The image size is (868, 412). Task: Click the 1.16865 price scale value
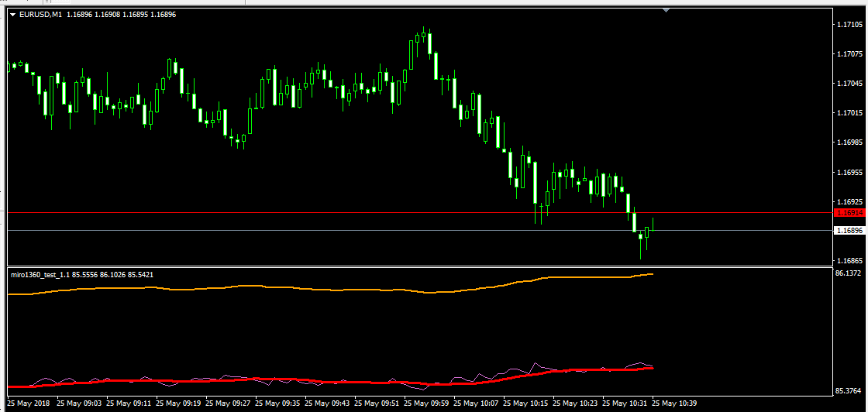coord(850,260)
